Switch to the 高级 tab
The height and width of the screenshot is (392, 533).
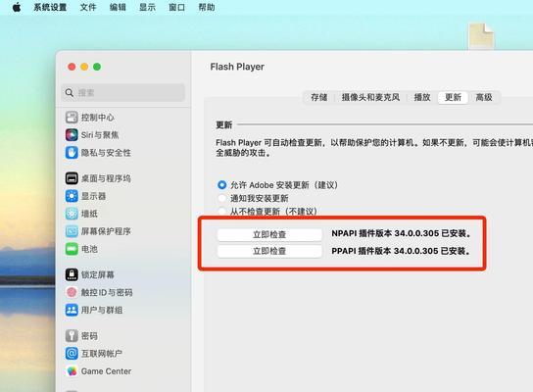[484, 98]
